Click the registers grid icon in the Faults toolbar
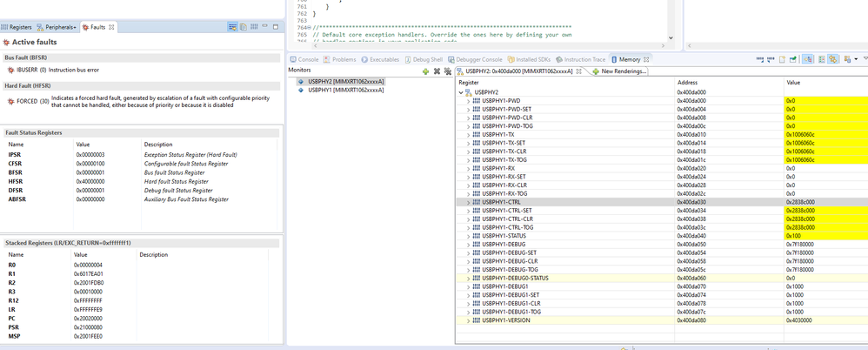 click(254, 27)
